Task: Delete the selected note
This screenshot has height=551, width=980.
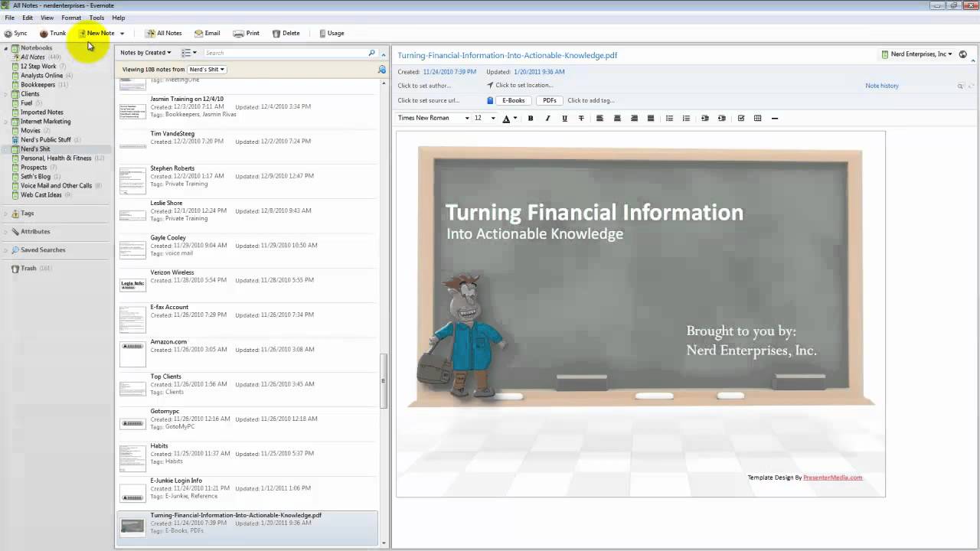Action: [x=286, y=33]
